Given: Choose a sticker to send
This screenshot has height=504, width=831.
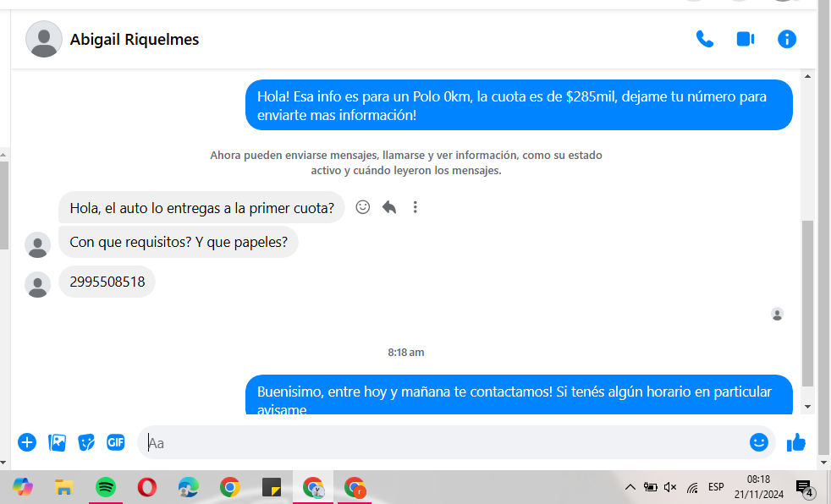Looking at the screenshot, I should click(86, 442).
